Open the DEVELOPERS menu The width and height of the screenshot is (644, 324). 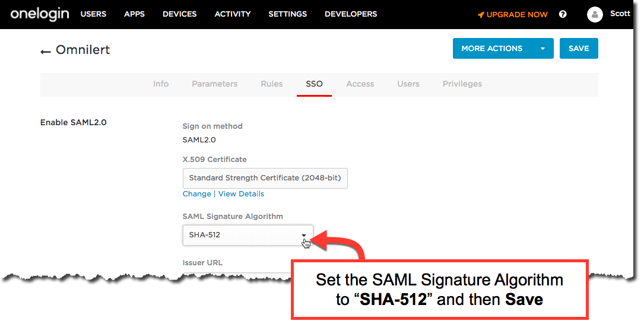[x=351, y=14]
